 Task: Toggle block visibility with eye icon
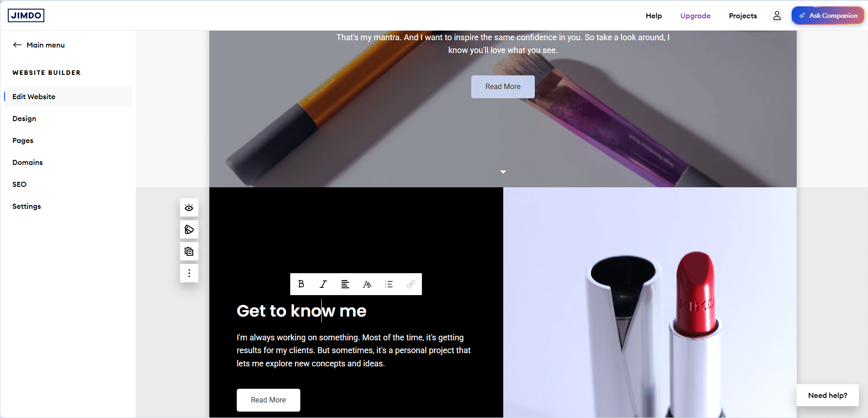(x=189, y=207)
